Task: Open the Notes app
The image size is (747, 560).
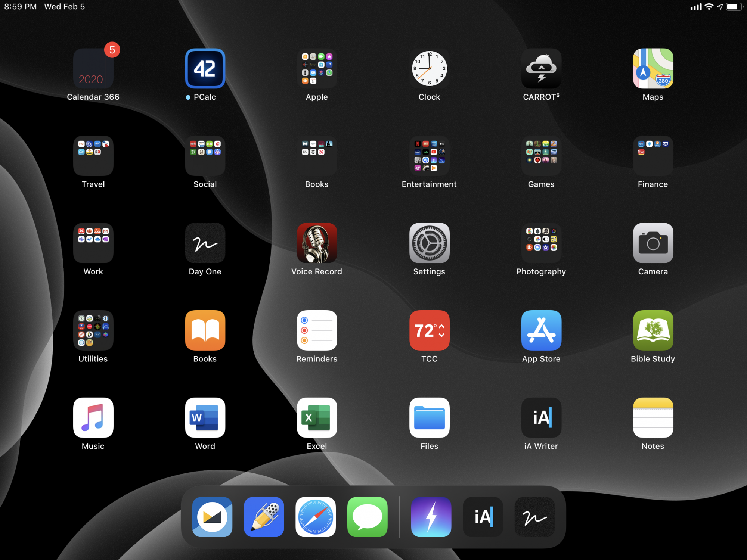Action: pyautogui.click(x=653, y=417)
